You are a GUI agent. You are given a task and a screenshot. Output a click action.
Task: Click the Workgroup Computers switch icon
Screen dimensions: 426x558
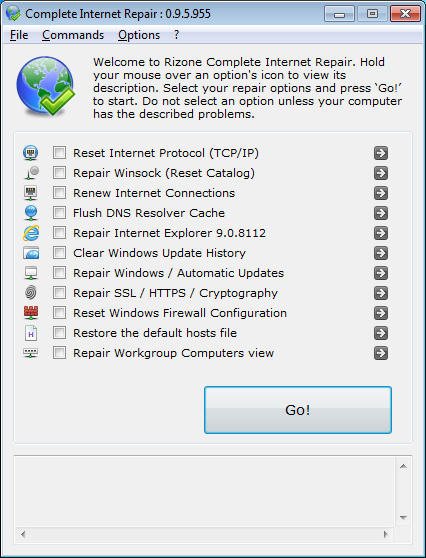pyautogui.click(x=31, y=353)
